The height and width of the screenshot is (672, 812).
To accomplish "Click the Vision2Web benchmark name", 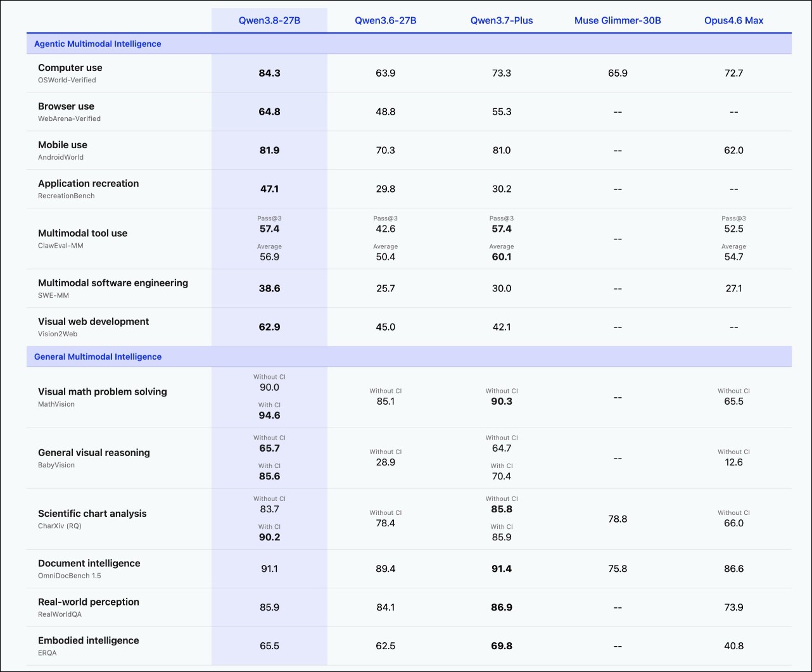I will [58, 334].
